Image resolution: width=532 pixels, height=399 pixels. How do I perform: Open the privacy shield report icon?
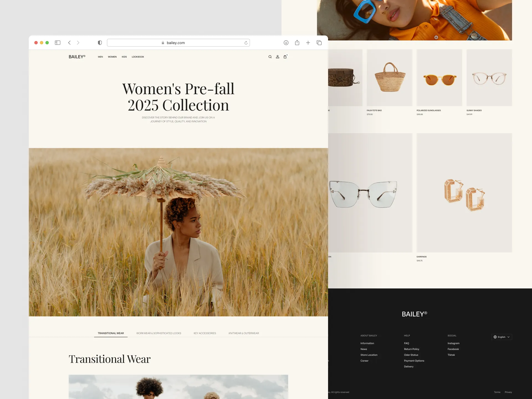[100, 43]
